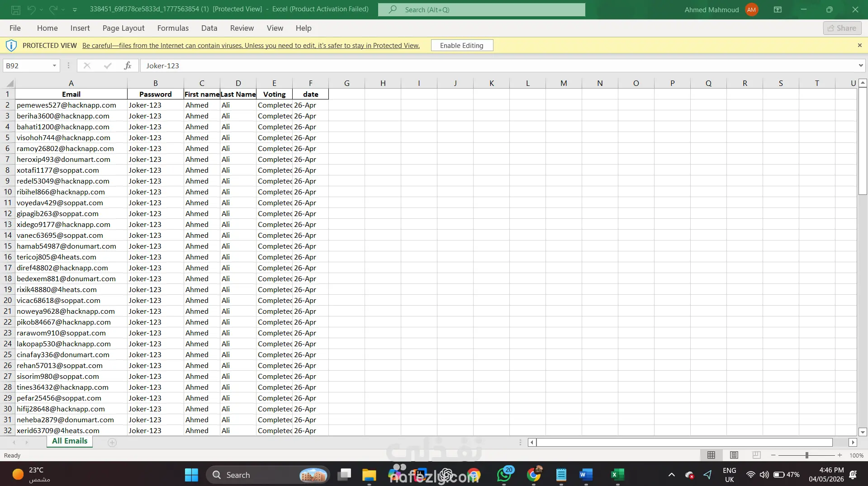The height and width of the screenshot is (486, 868).
Task: Switch to the View tab
Action: coord(275,28)
